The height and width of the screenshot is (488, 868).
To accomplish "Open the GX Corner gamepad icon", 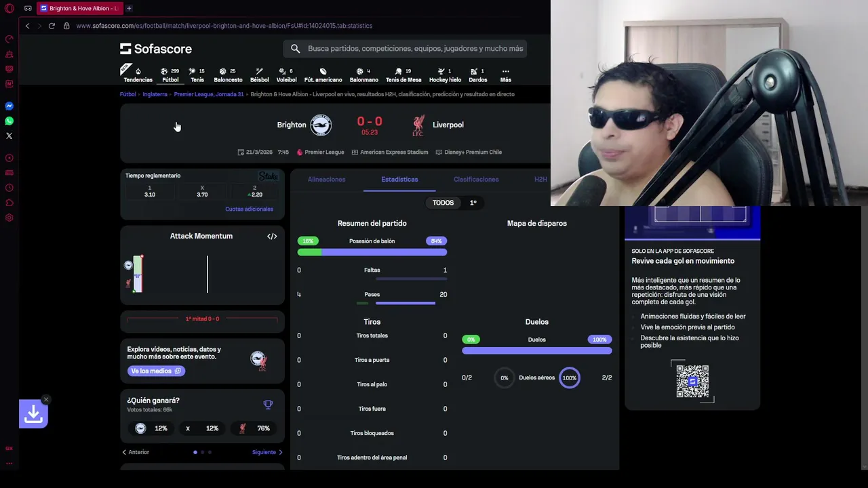I will (x=28, y=9).
